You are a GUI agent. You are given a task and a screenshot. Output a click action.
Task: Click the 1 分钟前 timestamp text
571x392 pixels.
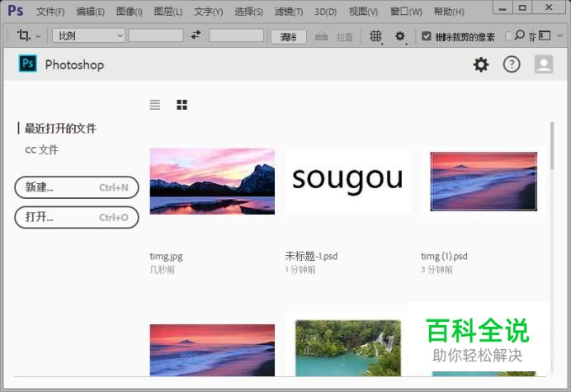point(300,270)
